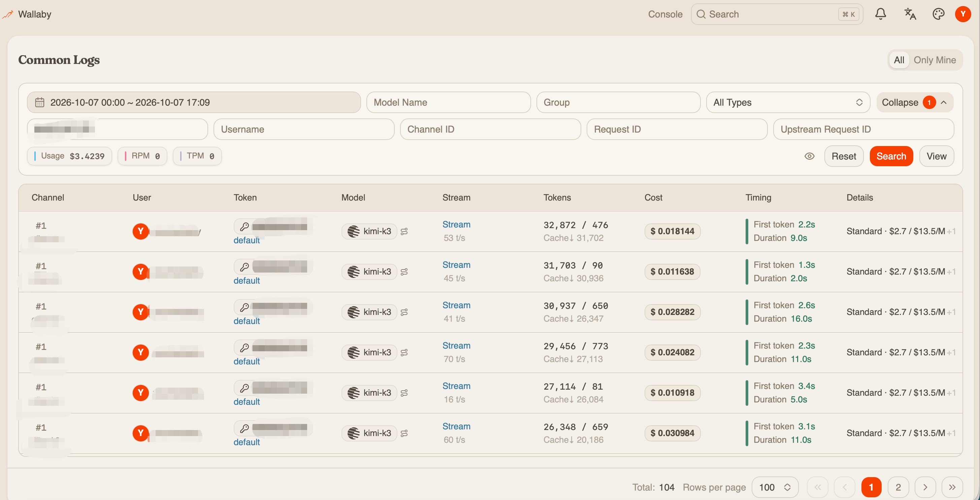
Task: Click the key icon in the 32,872 tokens row
Action: tap(244, 227)
